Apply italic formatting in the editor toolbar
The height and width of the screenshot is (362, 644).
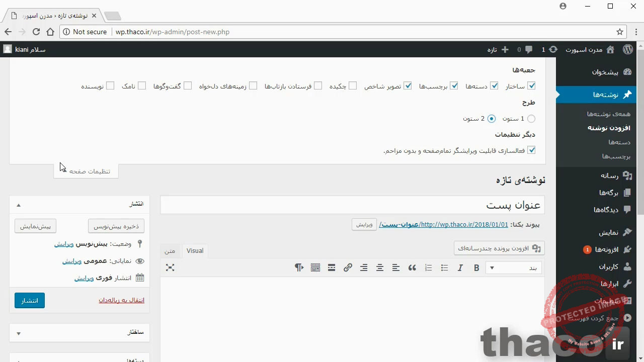click(x=460, y=267)
